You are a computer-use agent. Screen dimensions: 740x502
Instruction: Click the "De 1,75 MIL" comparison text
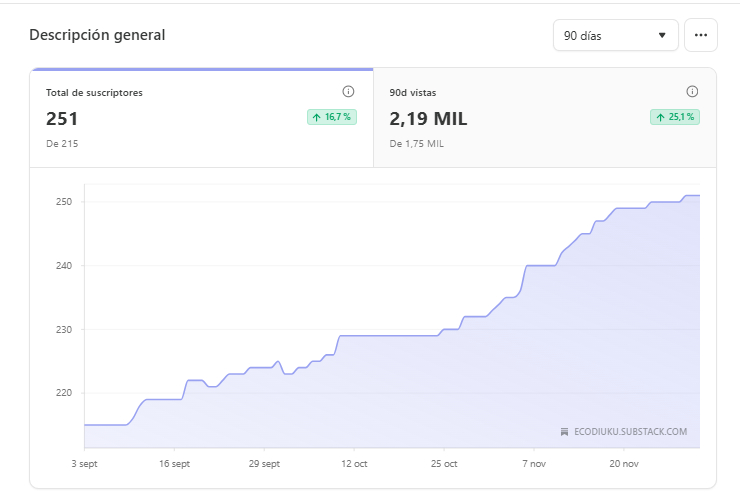tap(416, 144)
